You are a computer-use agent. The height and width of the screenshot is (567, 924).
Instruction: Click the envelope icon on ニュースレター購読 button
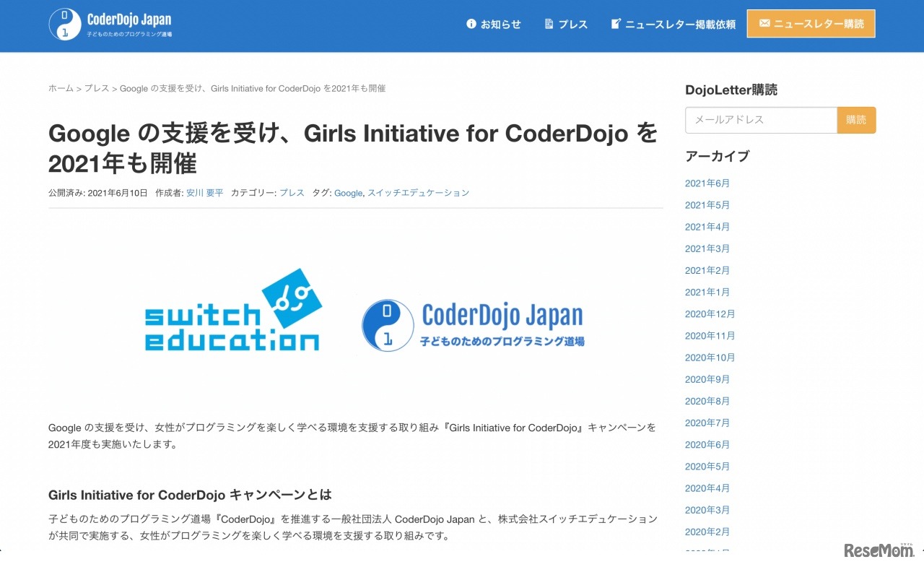point(764,23)
